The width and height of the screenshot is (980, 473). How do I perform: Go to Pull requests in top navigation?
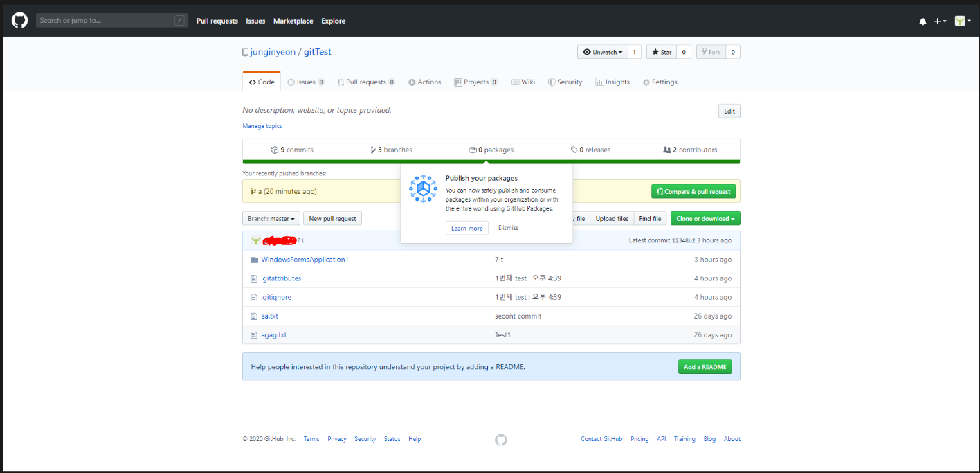point(217,21)
